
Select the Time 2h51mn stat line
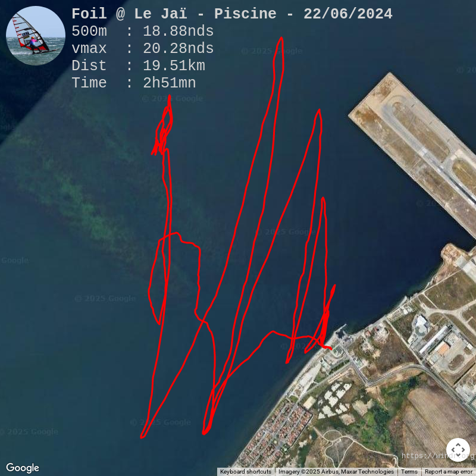(134, 83)
